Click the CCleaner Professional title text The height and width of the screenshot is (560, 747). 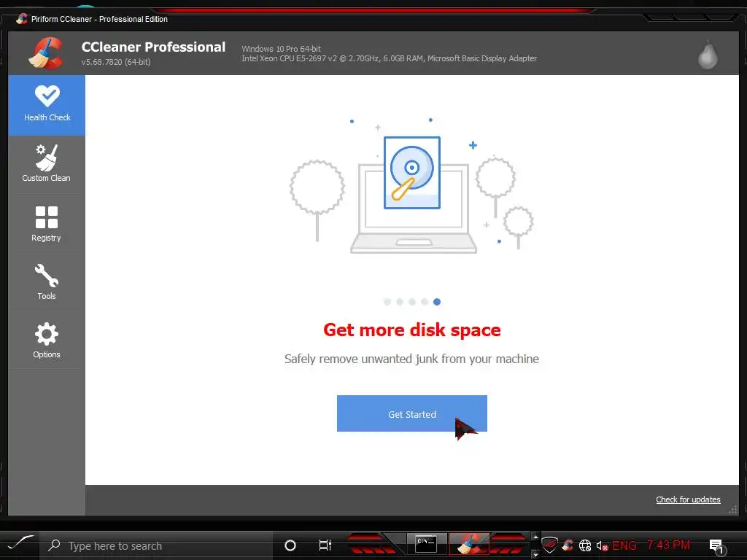coord(153,47)
